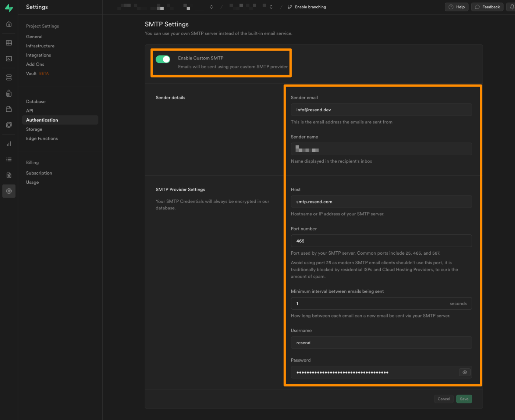Click the Host field smtp.resend.com

coord(381,202)
